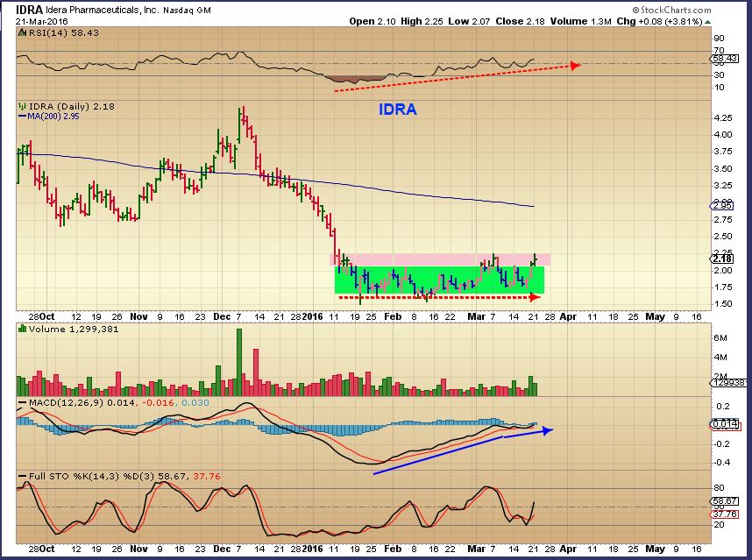This screenshot has width=752, height=560.
Task: Click the 1.50 label on the price scale
Action: tap(722, 304)
